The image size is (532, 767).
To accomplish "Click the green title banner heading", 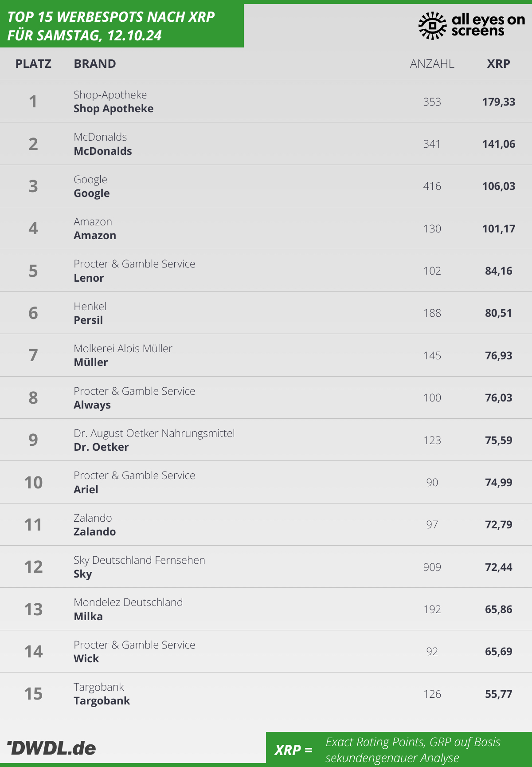I will coord(122,26).
